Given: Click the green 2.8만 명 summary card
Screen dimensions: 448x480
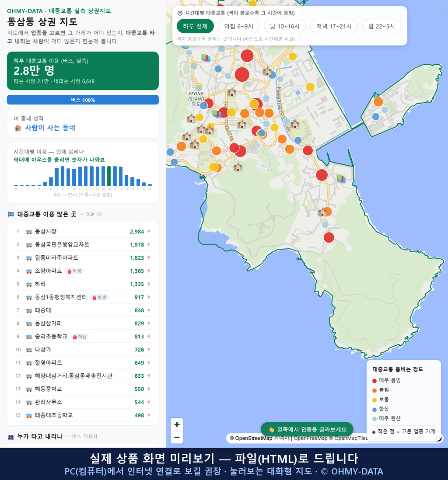Looking at the screenshot, I should click(x=83, y=71).
